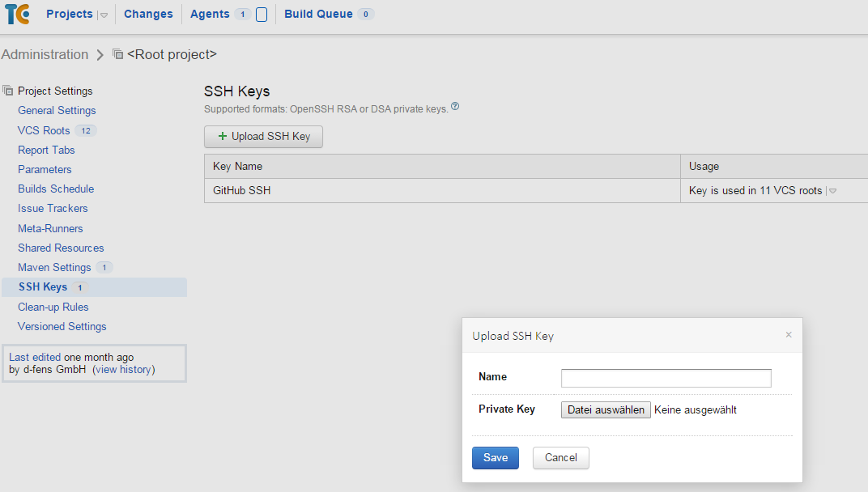This screenshot has width=868, height=492.
Task: Focus the Name input field
Action: coord(666,378)
